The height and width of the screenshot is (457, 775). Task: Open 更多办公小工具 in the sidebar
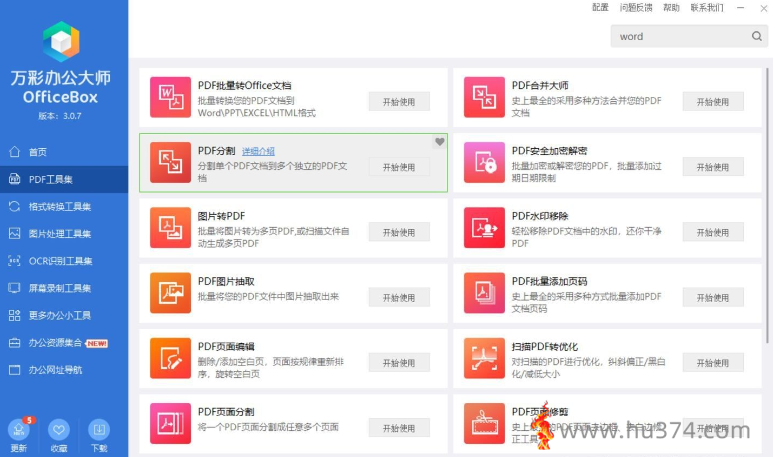pyautogui.click(x=64, y=315)
